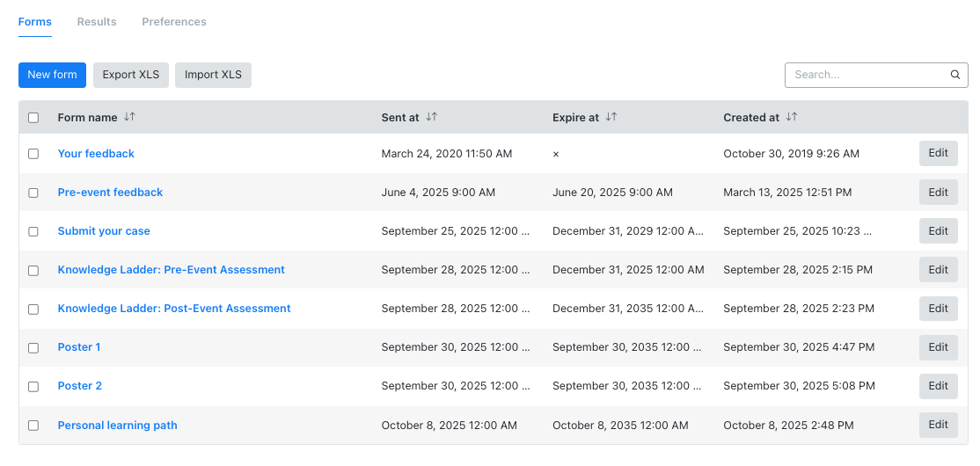Screen dimensions: 980x466
Task: Click the Import XLS button
Action: coord(213,75)
